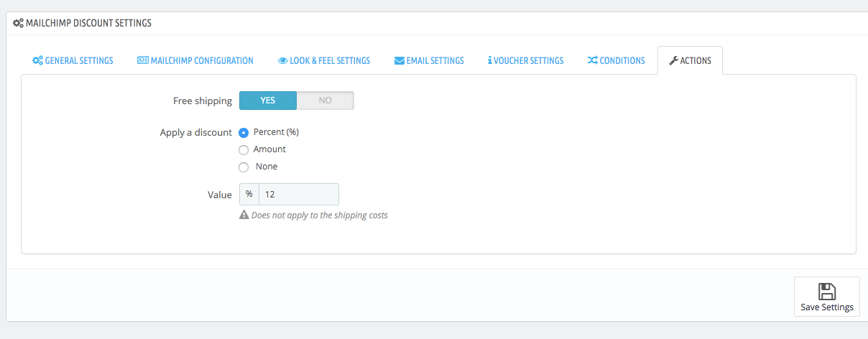Set Free shipping to YES

[x=268, y=101]
